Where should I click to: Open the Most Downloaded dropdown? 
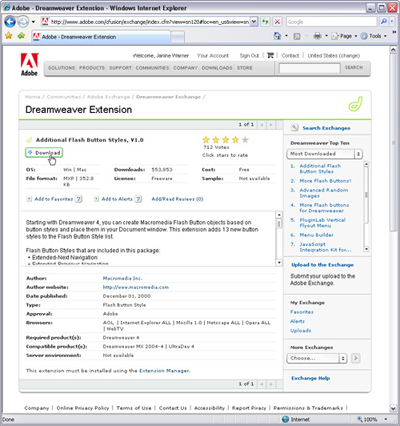(324, 154)
